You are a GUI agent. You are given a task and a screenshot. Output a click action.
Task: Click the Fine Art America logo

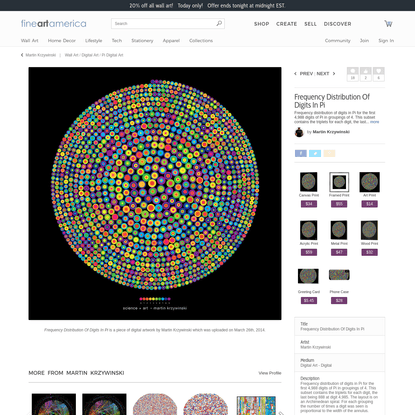[54, 24]
